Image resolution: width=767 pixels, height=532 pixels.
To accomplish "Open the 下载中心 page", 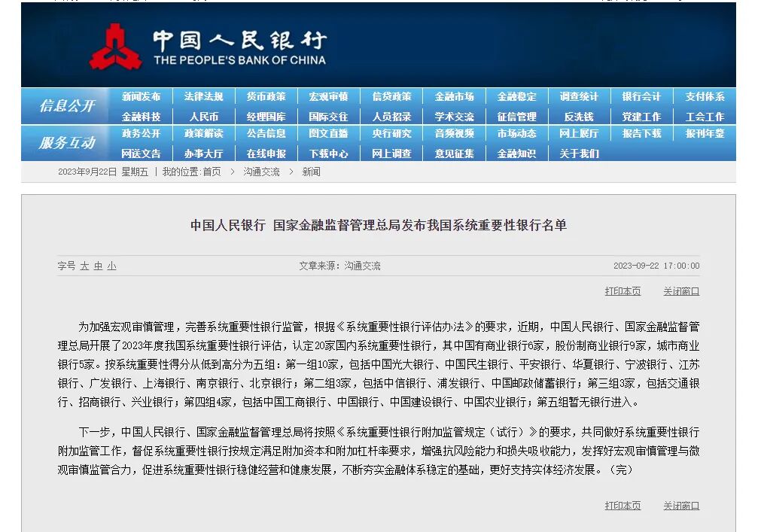I will (328, 153).
